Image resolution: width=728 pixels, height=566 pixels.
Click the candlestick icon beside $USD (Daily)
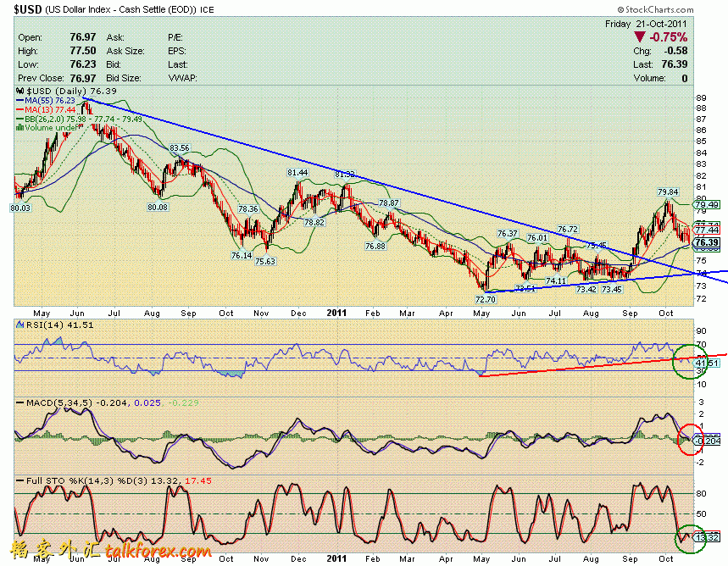20,91
